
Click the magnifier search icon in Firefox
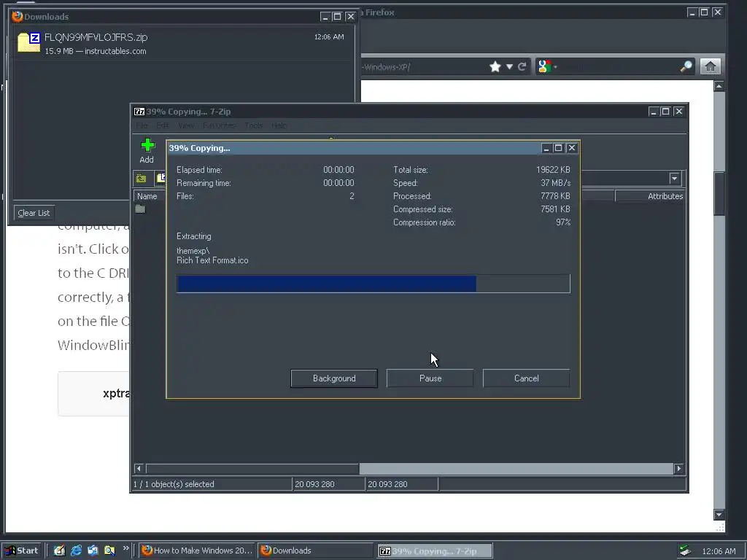pyautogui.click(x=686, y=66)
